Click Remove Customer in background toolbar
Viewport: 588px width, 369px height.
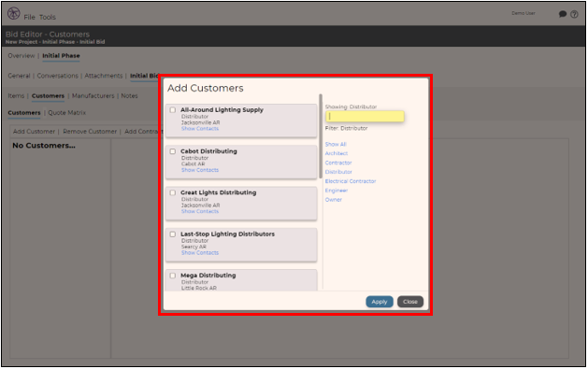click(90, 132)
